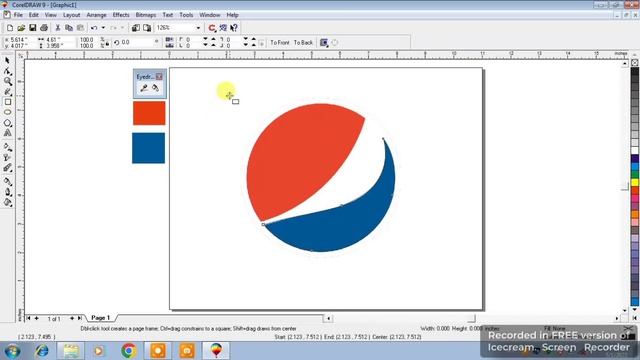Image resolution: width=640 pixels, height=360 pixels.
Task: Select the Polygon tool
Action: [x=7, y=123]
